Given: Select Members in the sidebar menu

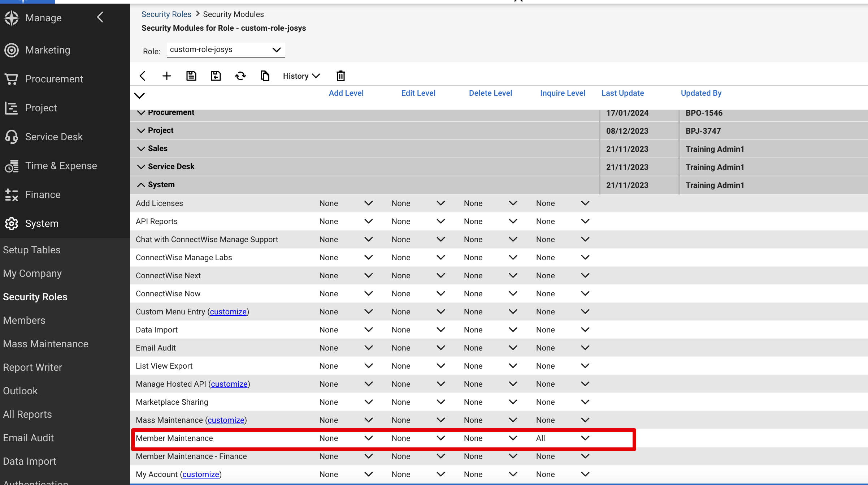Looking at the screenshot, I should (x=24, y=320).
